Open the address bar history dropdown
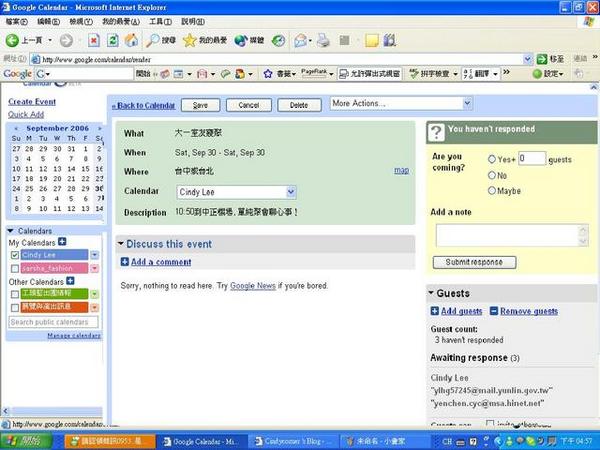Image resolution: width=600 pixels, height=450 pixels. click(x=528, y=59)
